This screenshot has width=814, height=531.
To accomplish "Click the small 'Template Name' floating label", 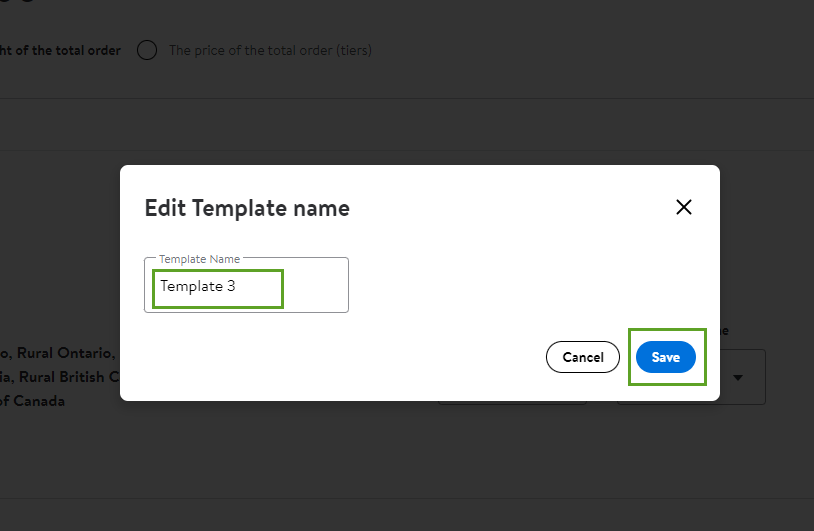I will [199, 259].
